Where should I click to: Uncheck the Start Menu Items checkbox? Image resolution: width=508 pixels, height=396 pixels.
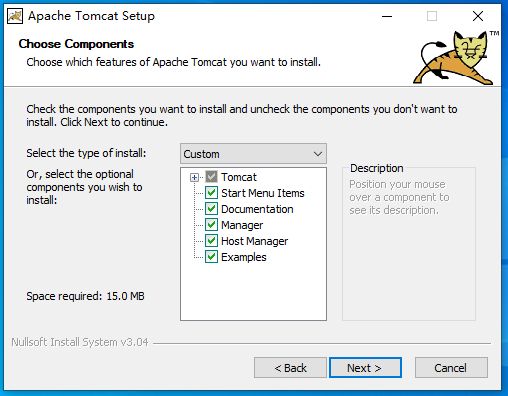(x=211, y=193)
